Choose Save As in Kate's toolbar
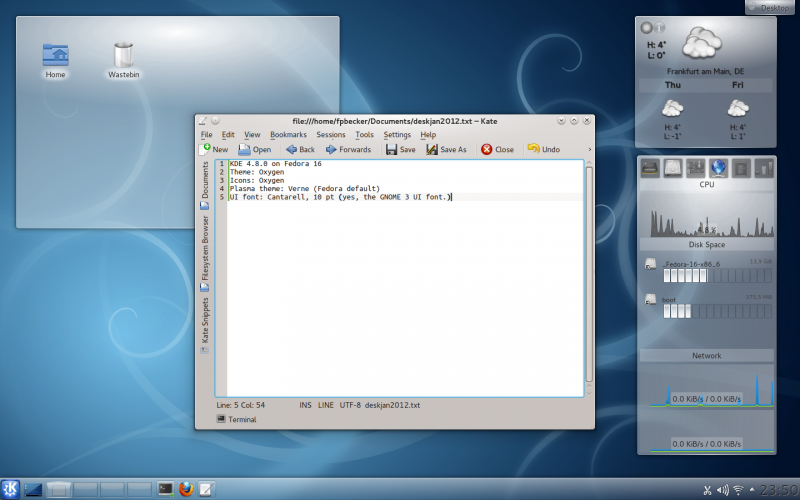This screenshot has height=500, width=800. [446, 149]
